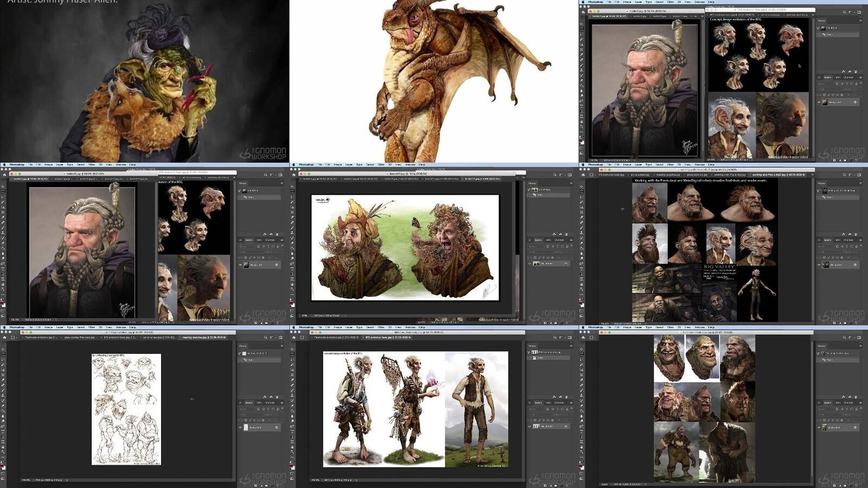Image resolution: width=868 pixels, height=488 pixels.
Task: Select the Frame tool in the bottom-center BFG body frame
Action: point(292,375)
